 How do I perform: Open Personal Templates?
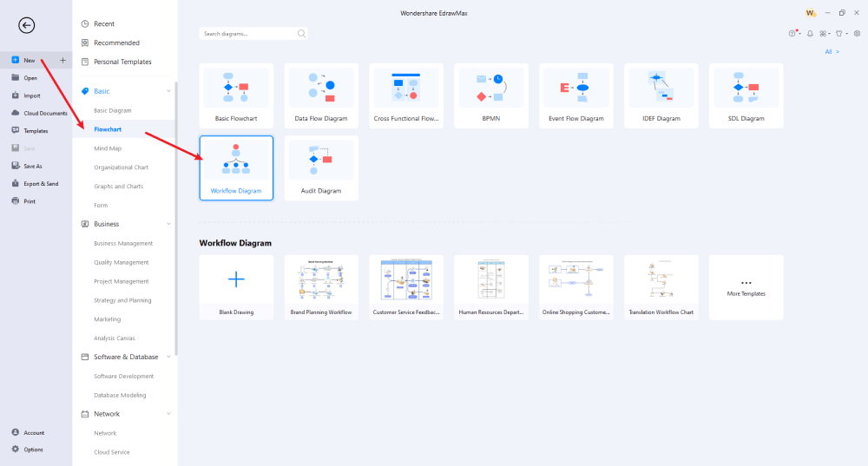(x=122, y=62)
